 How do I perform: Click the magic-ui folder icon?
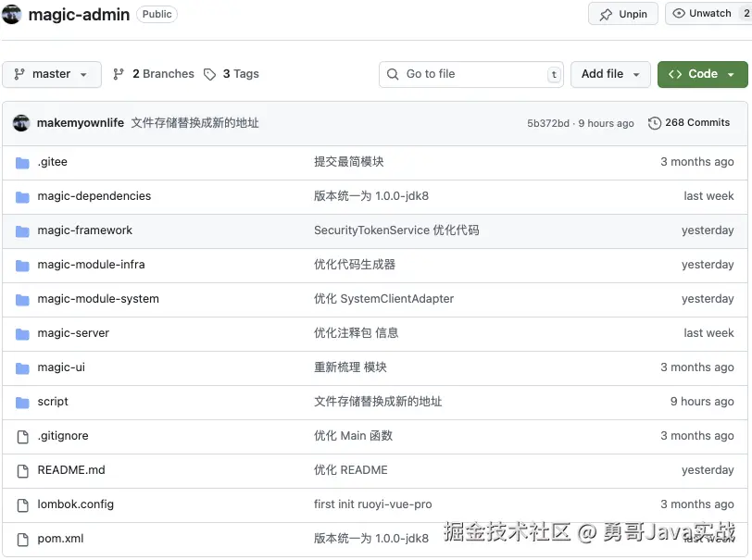22,368
